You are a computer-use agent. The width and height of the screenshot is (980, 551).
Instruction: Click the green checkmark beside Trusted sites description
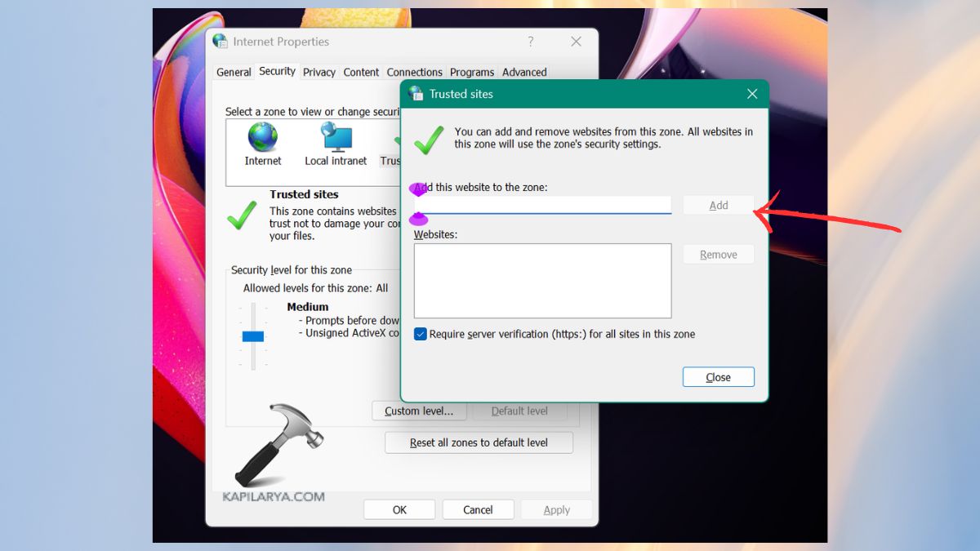click(x=242, y=215)
